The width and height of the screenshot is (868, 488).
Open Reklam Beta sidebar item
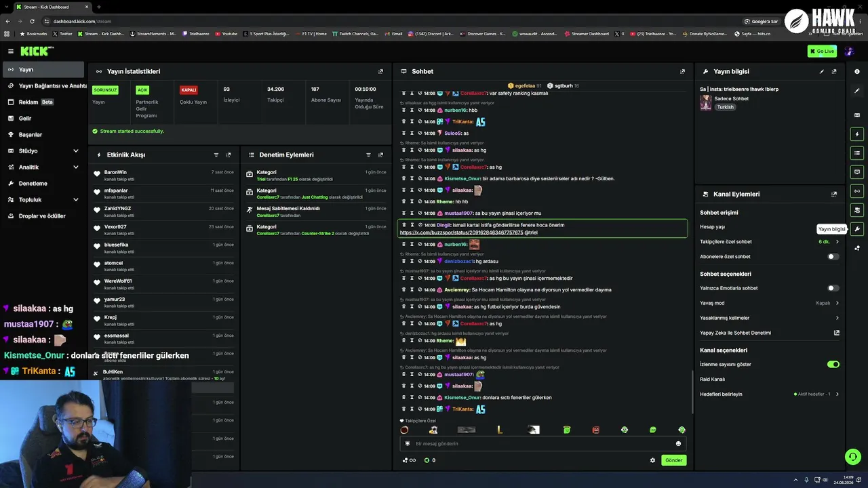(42, 102)
